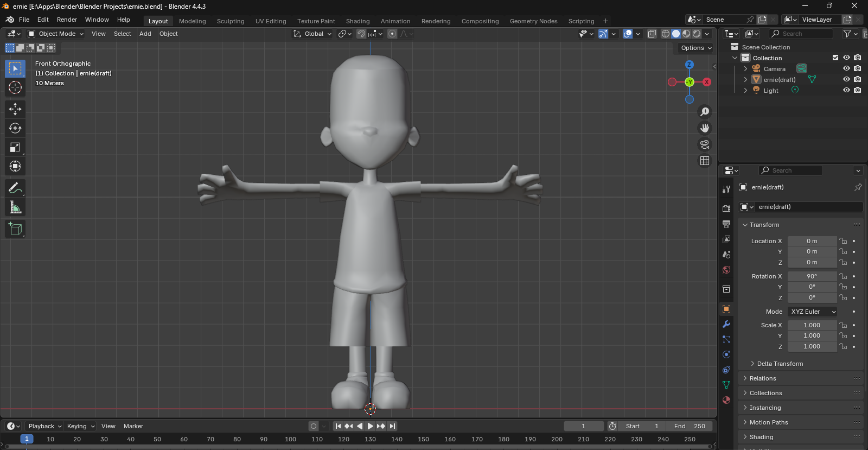The width and height of the screenshot is (868, 450).
Task: Open the XYZ Euler rotation mode dropdown
Action: pyautogui.click(x=813, y=312)
